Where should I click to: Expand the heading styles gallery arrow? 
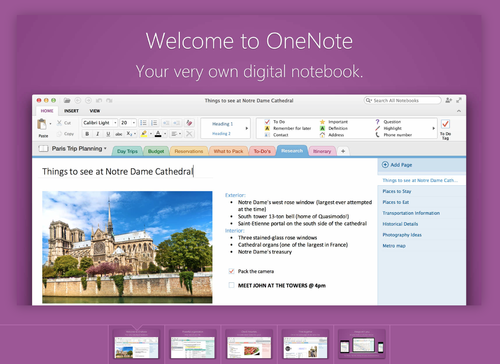coord(247,128)
